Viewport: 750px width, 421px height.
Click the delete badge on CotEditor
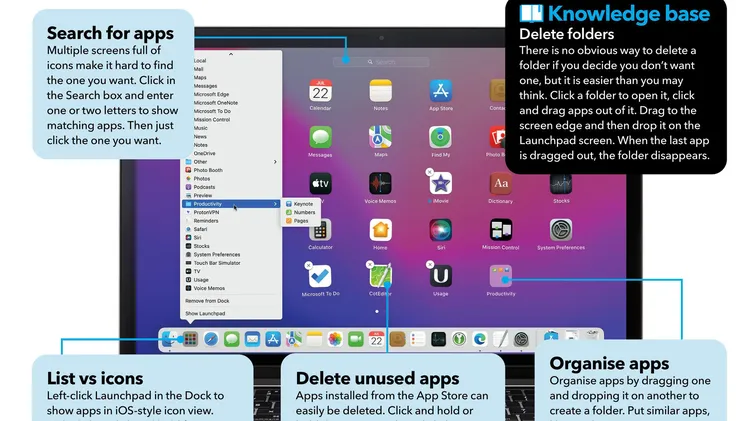[369, 264]
